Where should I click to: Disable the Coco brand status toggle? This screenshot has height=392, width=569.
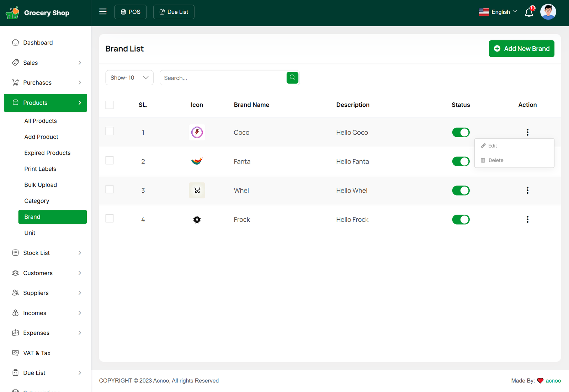pos(461,133)
